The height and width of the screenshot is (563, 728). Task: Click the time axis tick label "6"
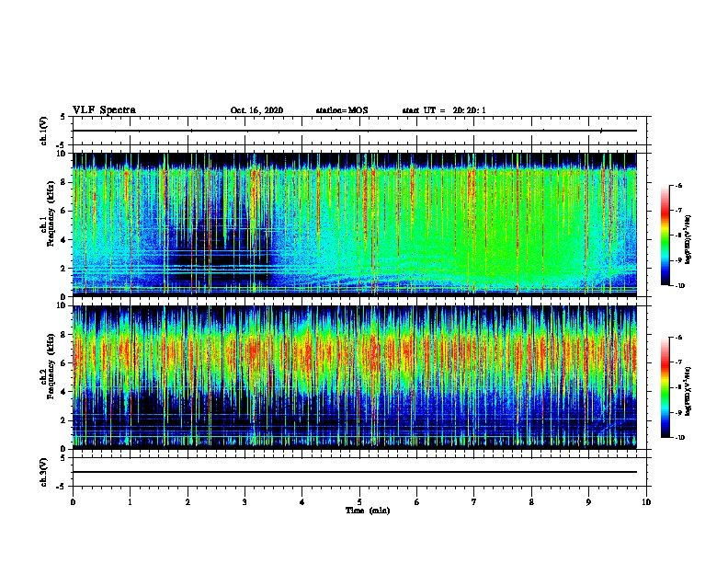(417, 502)
